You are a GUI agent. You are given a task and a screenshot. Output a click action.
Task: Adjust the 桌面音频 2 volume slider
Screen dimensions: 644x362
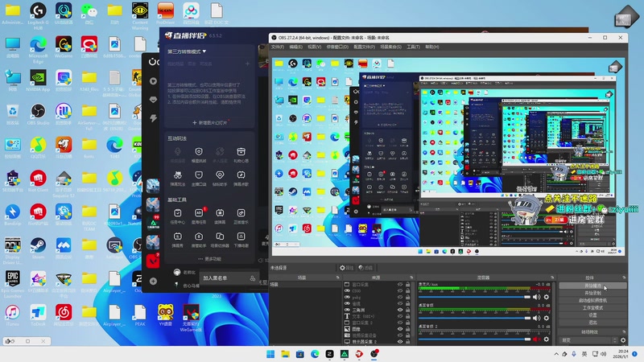pos(474,339)
